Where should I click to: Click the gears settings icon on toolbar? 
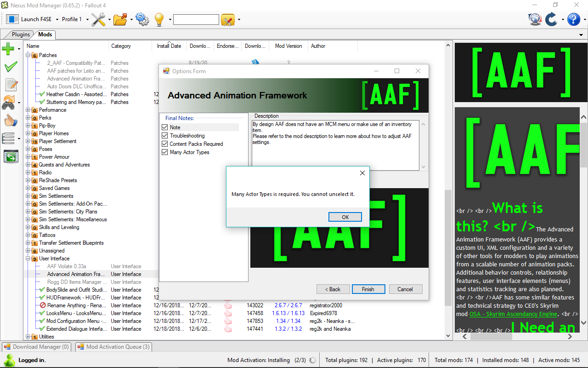pyautogui.click(x=142, y=19)
